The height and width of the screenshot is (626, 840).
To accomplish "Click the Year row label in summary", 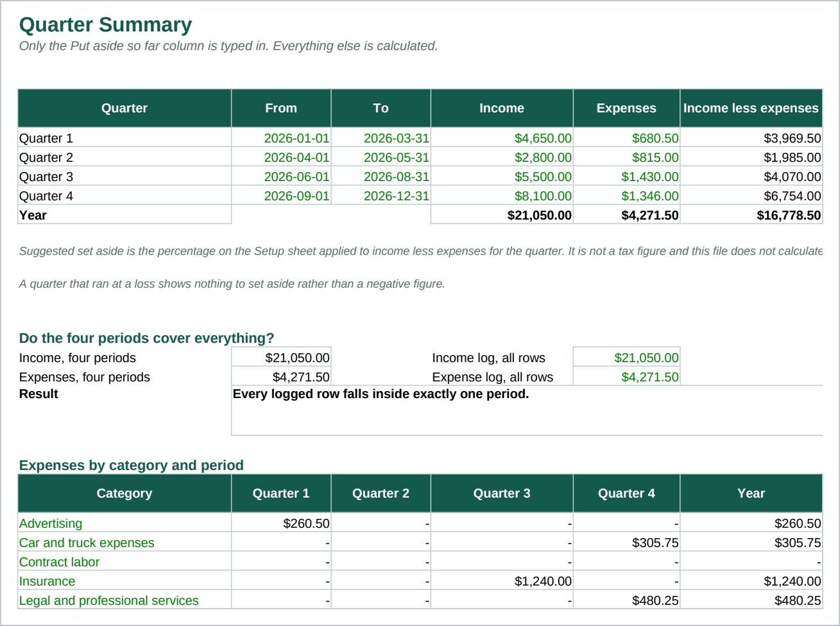I will (x=124, y=215).
